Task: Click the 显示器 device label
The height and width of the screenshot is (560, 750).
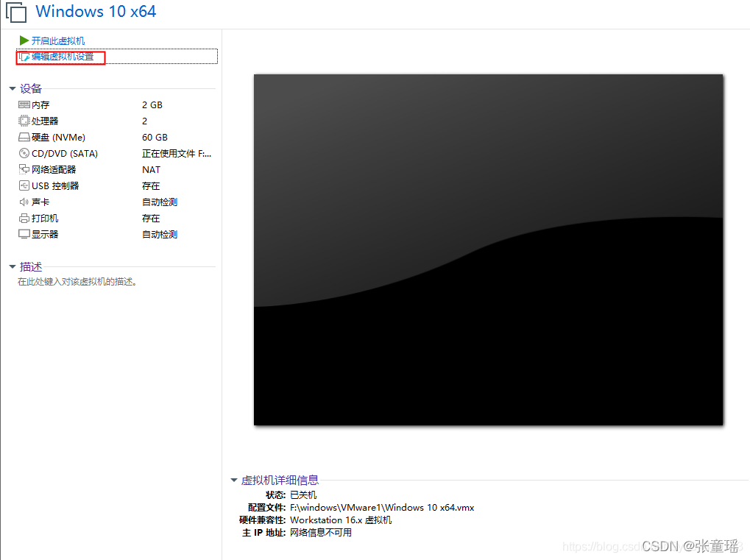Action: (45, 234)
